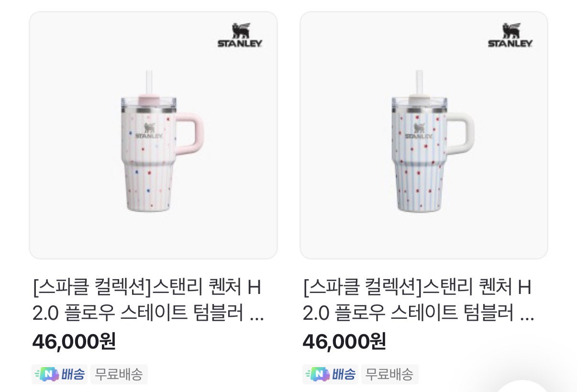
Task: Click the straw on the blue-striped tumbler
Action: click(419, 83)
